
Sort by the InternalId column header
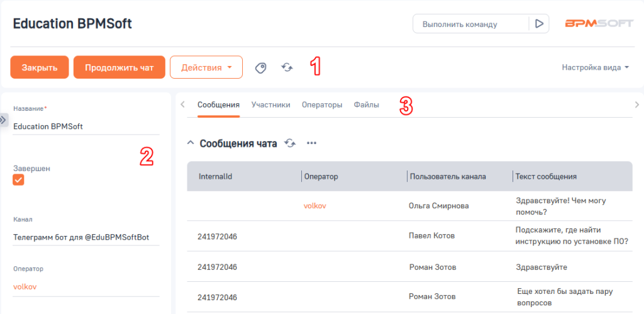(216, 176)
